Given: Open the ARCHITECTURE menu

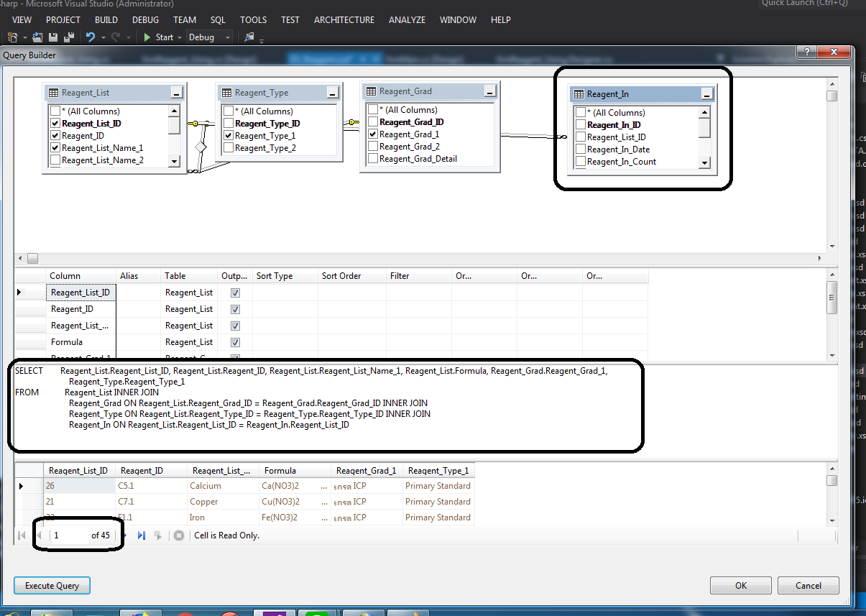Looking at the screenshot, I should (x=344, y=19).
